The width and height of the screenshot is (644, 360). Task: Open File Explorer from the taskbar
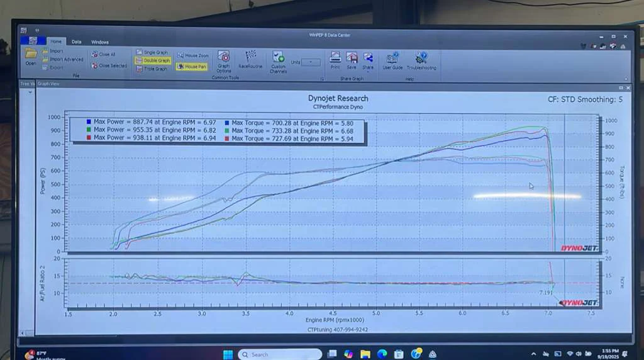click(x=365, y=354)
